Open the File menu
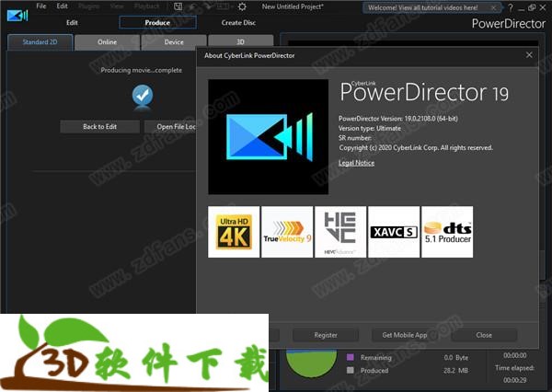 click(41, 6)
